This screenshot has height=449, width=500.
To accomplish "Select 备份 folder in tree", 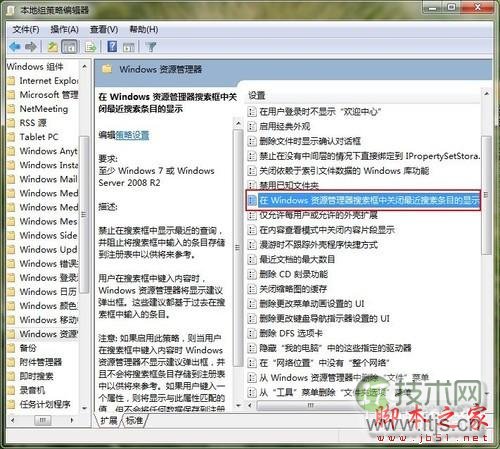I will pyautogui.click(x=22, y=348).
